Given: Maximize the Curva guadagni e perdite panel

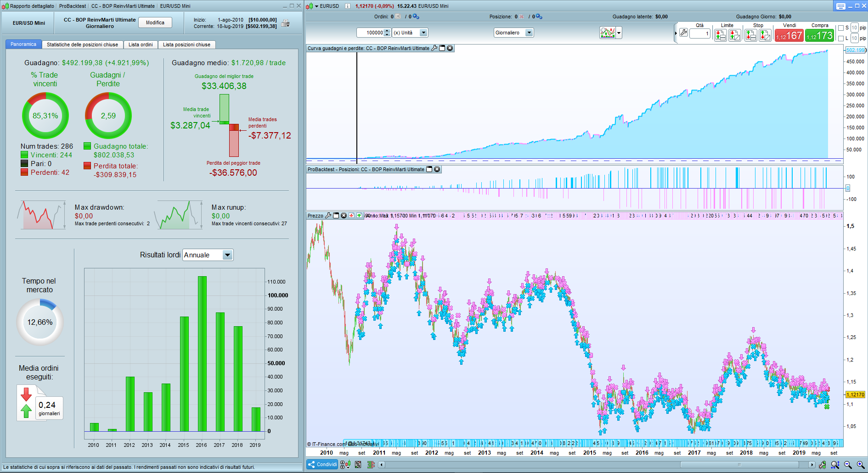Looking at the screenshot, I should pos(442,48).
